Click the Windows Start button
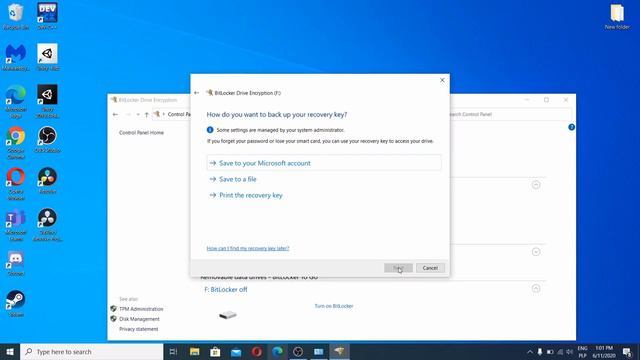The width and height of the screenshot is (640, 360). point(10,351)
